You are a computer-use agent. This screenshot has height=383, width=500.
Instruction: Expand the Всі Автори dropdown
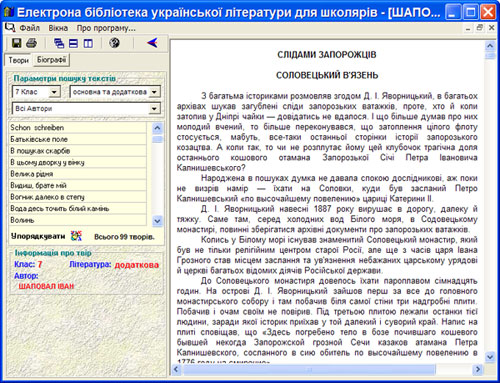(154, 108)
